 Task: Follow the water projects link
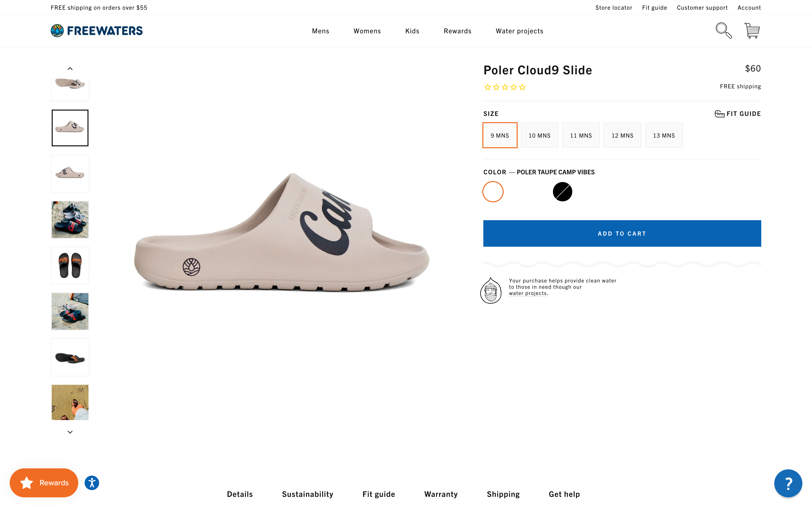528,293
